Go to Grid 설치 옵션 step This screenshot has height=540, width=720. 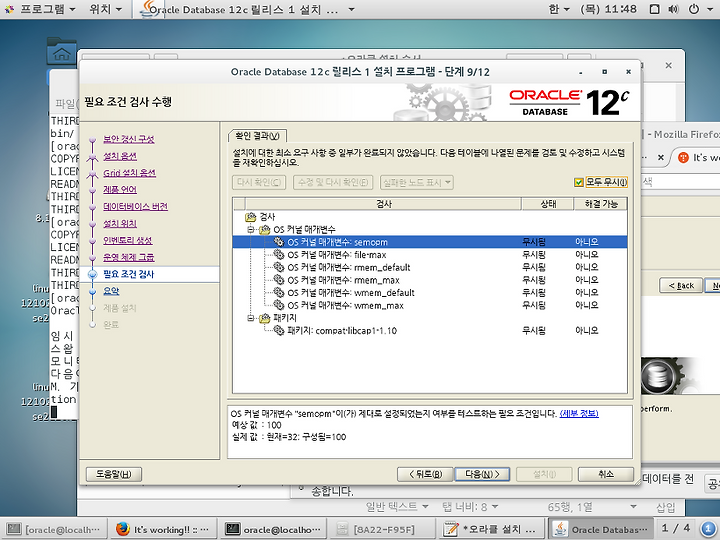[129, 173]
